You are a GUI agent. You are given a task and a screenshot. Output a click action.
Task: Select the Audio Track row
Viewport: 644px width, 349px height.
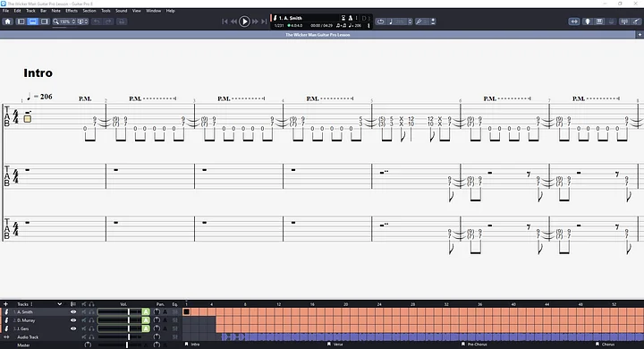point(28,337)
